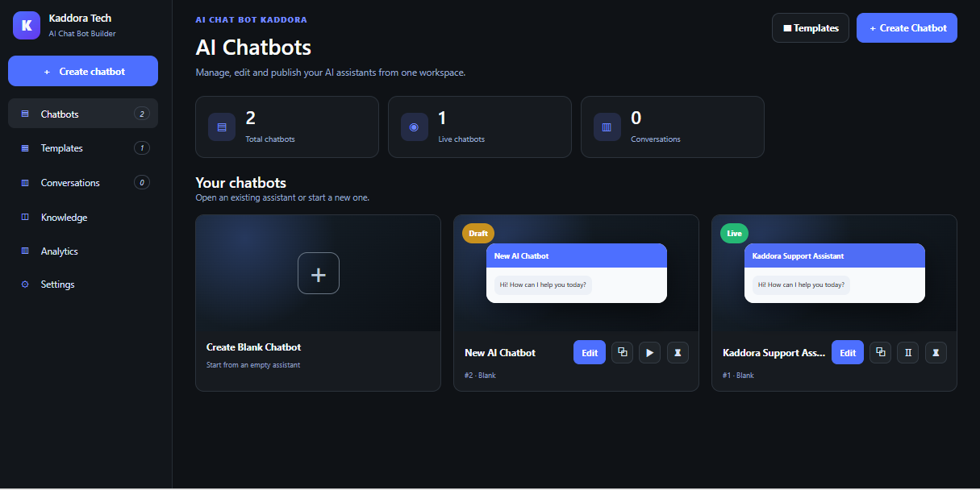Click the sidebar Create chatbot button
The width and height of the screenshot is (980, 490).
tap(83, 71)
